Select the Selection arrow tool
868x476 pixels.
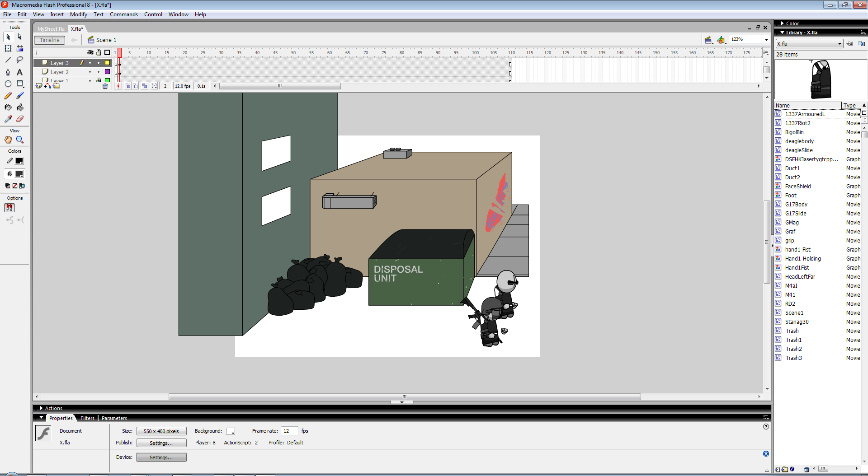coord(8,37)
